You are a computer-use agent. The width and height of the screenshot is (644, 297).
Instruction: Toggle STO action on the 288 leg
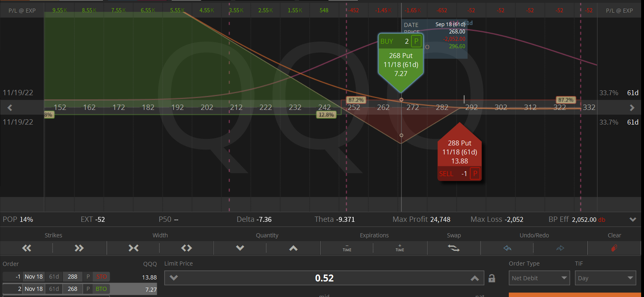pyautogui.click(x=101, y=277)
